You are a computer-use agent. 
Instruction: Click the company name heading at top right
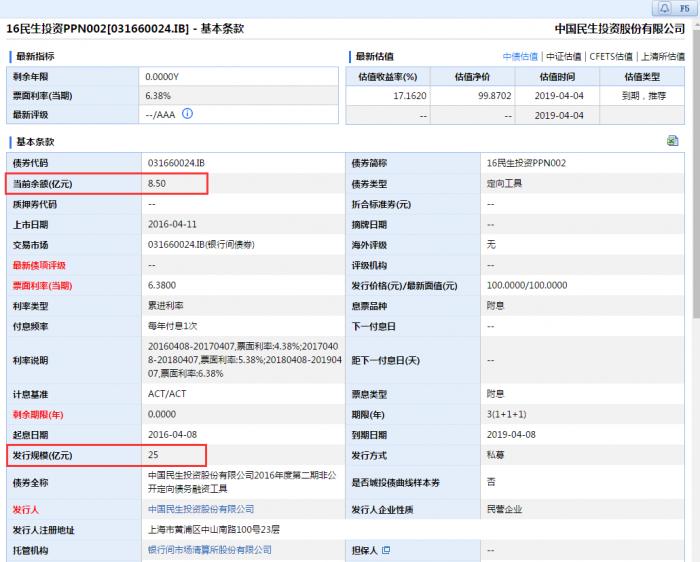[627, 30]
